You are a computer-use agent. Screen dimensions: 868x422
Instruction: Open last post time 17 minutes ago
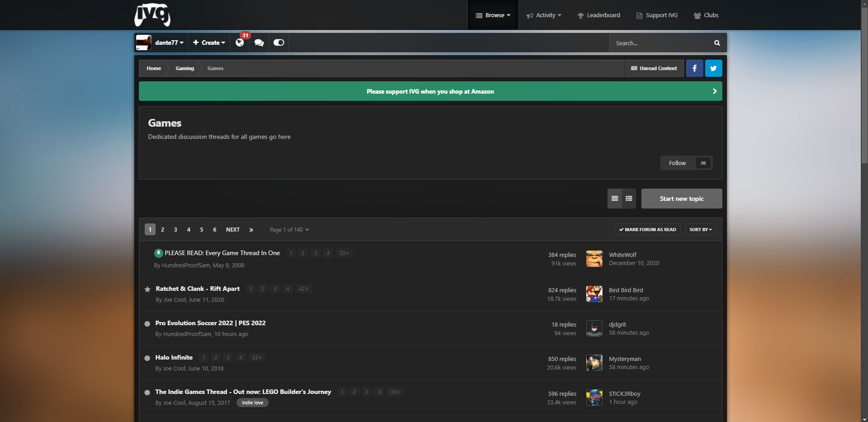tap(629, 299)
